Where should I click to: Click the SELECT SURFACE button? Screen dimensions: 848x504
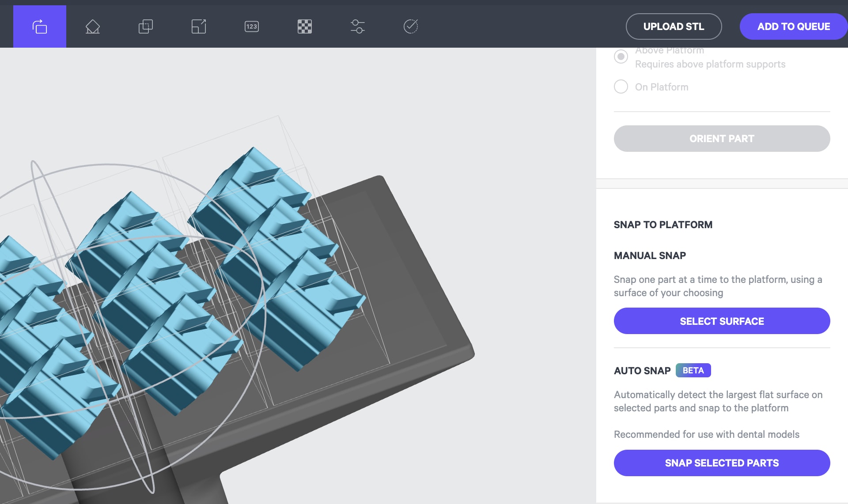(x=722, y=321)
